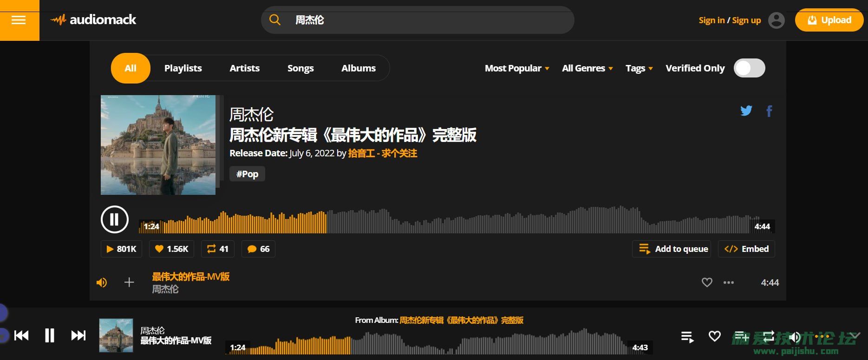Pause playback with the large circular button
This screenshot has height=360, width=868.
tap(114, 219)
